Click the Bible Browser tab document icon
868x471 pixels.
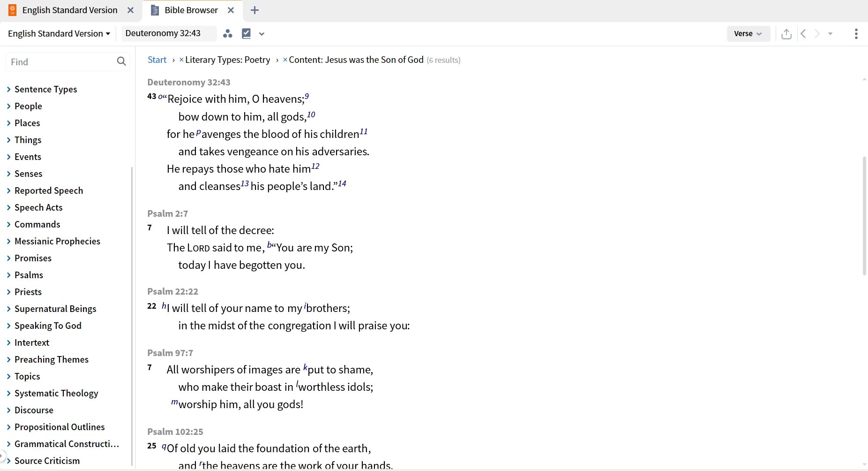click(155, 10)
